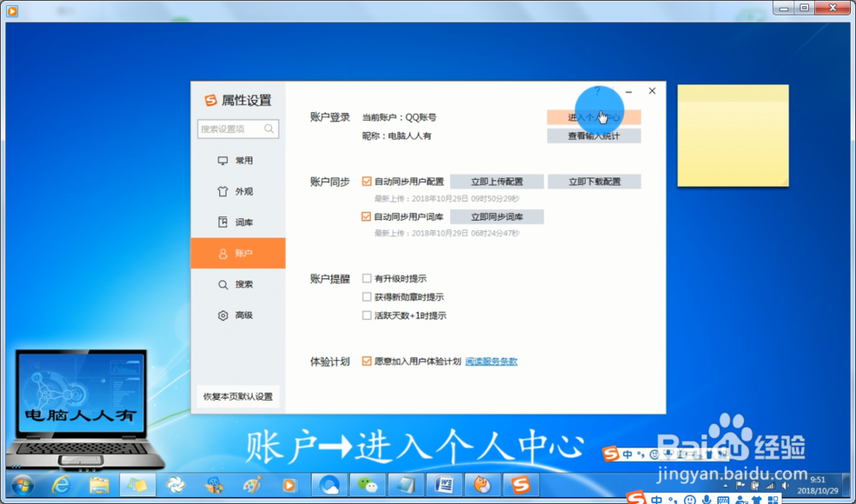
Task: Switch to WeChat in the taskbar
Action: tap(367, 485)
